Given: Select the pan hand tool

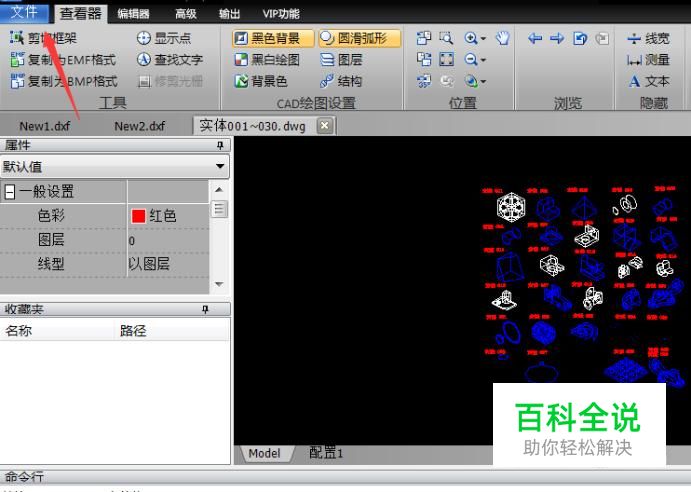Looking at the screenshot, I should tap(502, 38).
